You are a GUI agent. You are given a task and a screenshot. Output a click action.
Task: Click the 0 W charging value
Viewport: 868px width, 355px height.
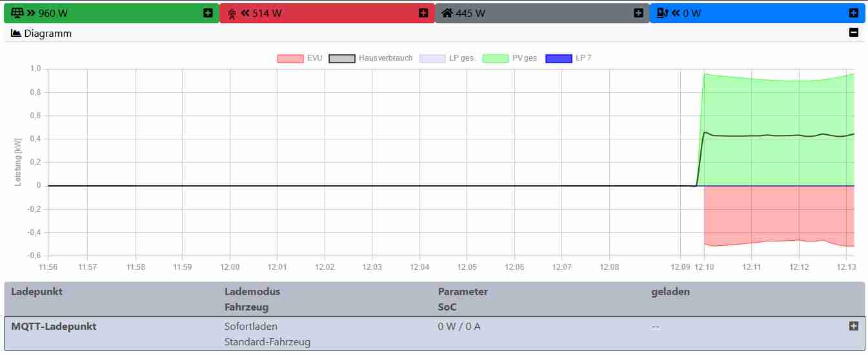pyautogui.click(x=692, y=13)
